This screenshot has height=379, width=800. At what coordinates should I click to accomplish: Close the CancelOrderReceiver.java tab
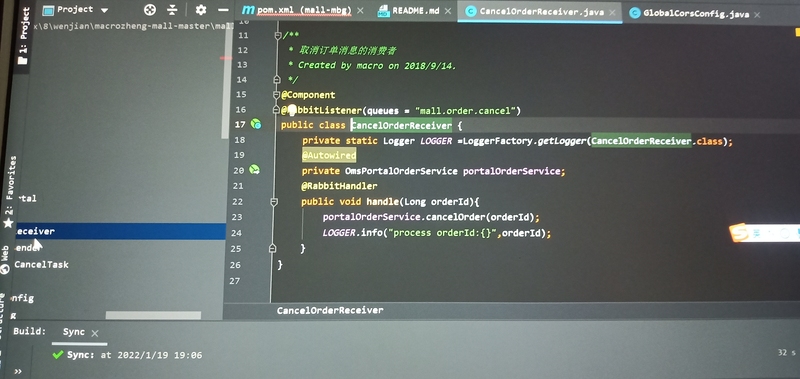coord(613,12)
